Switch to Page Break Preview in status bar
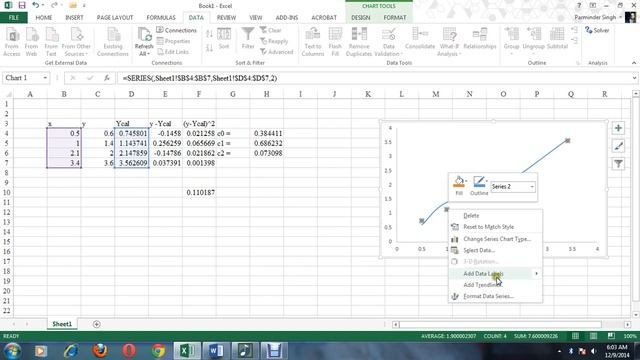The height and width of the screenshot is (360, 640). coord(611,336)
